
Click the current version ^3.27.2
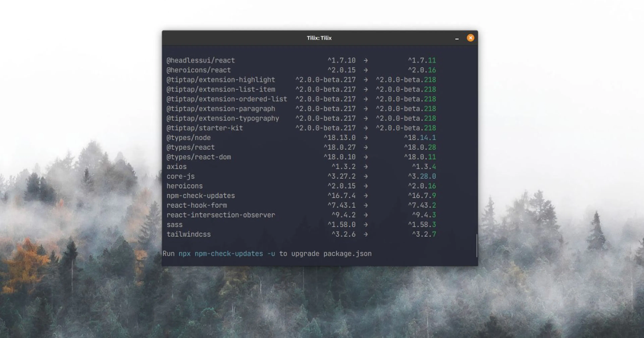tap(341, 176)
